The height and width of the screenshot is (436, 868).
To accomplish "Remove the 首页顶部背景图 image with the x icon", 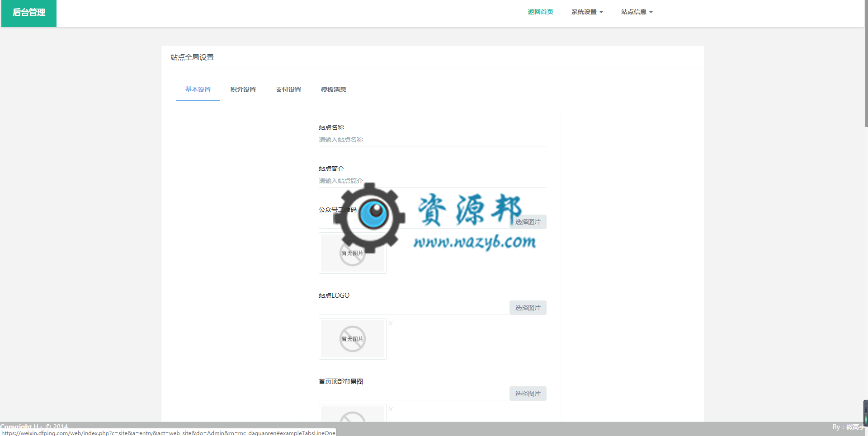I will coord(391,409).
